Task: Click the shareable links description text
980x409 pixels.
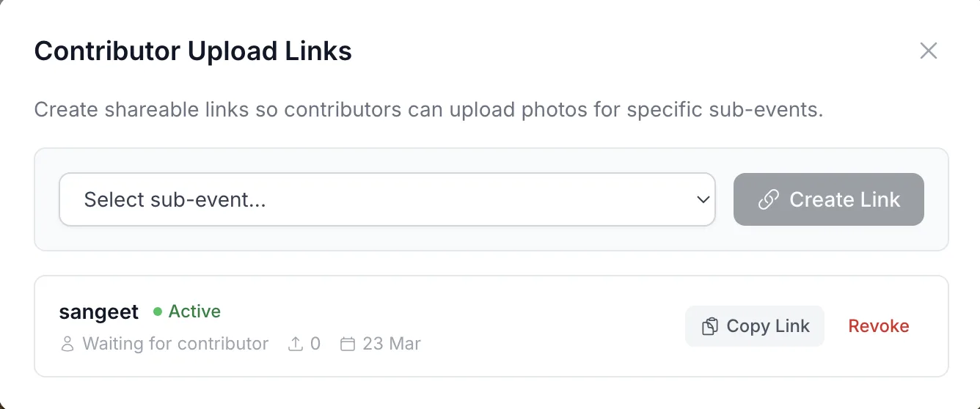Action: (x=428, y=111)
